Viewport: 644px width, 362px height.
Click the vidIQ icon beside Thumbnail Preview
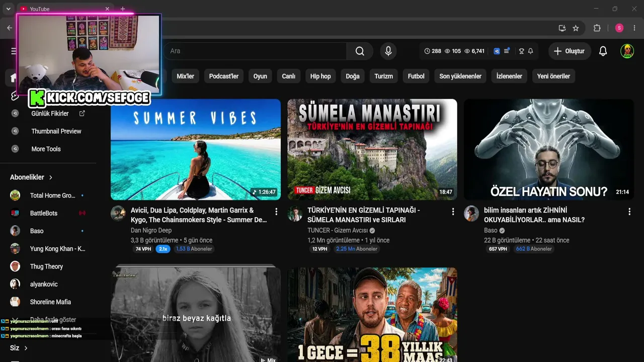tap(15, 131)
